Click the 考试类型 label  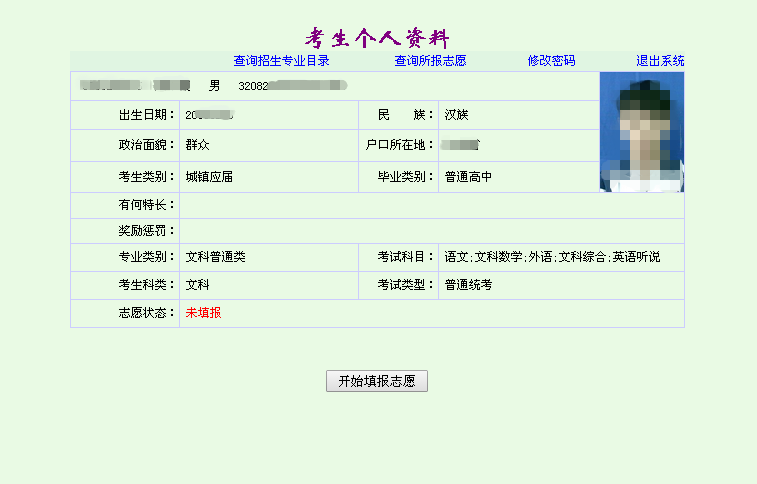(406, 285)
